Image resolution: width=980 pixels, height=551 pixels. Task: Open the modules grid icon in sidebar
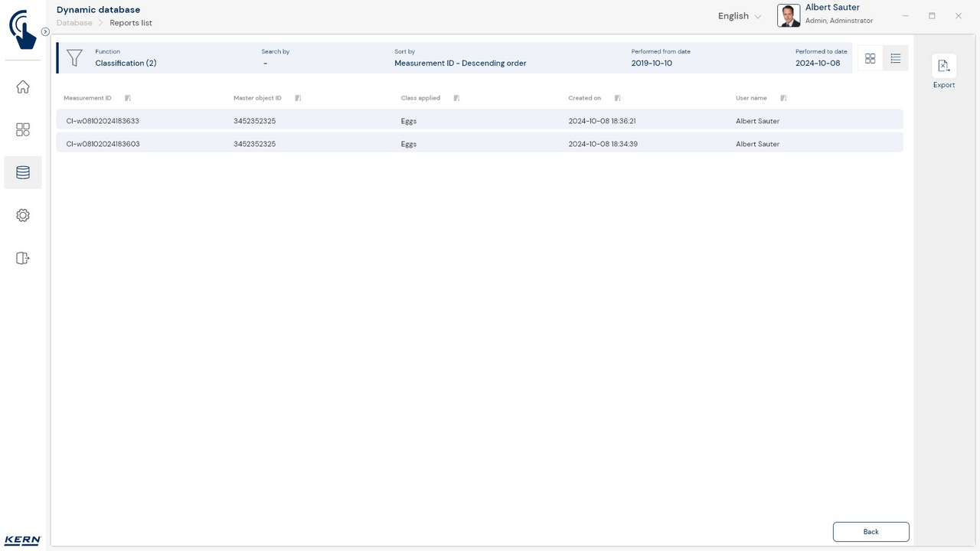[x=23, y=130]
